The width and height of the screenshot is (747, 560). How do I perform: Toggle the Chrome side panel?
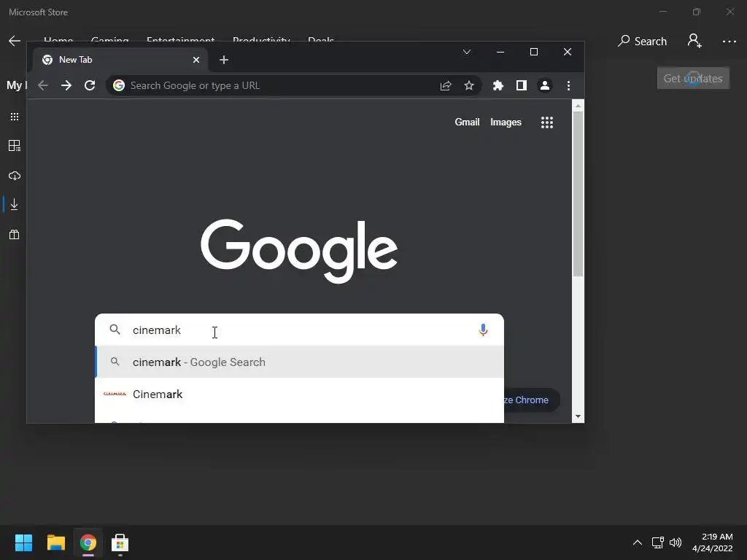point(521,85)
